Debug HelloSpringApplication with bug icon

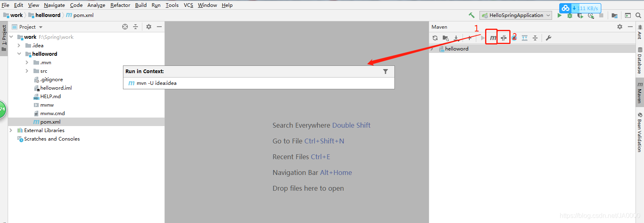pos(570,15)
